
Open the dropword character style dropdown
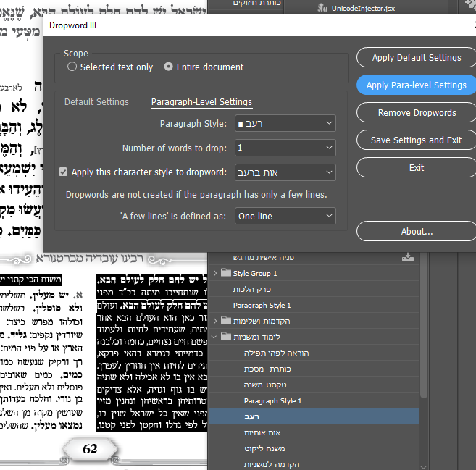point(285,172)
